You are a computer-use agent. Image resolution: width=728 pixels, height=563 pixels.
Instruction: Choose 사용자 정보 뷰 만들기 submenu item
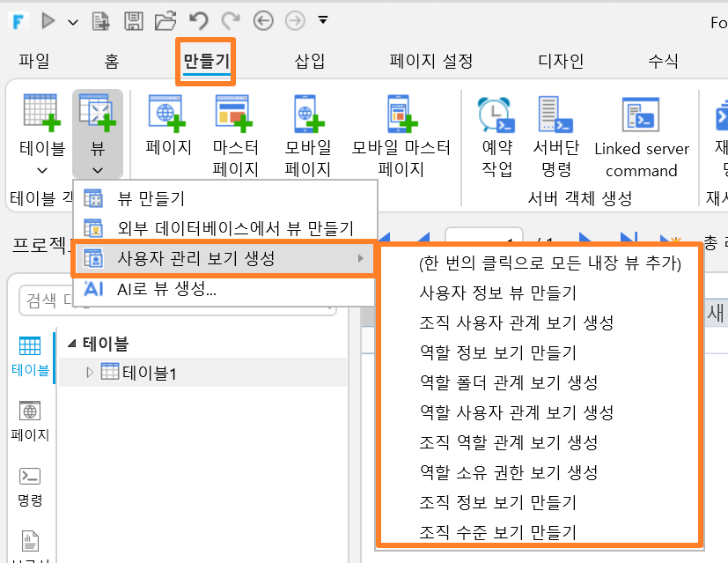(497, 293)
